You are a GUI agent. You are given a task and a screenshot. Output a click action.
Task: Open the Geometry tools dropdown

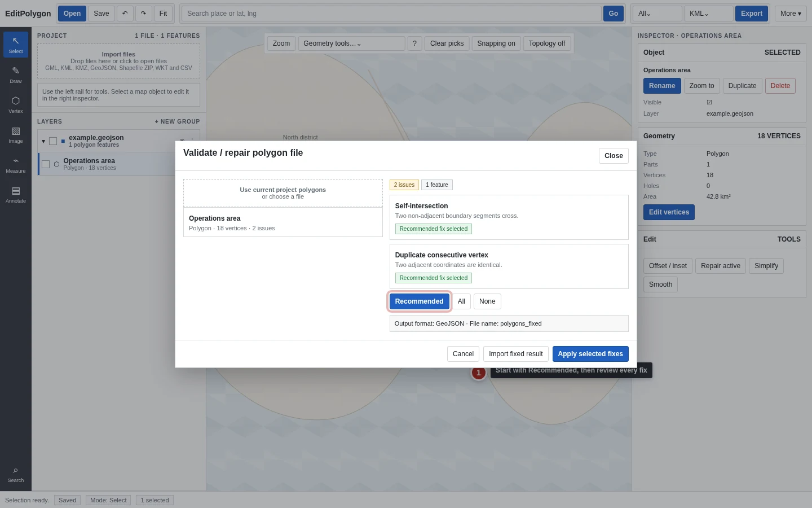tap(351, 43)
